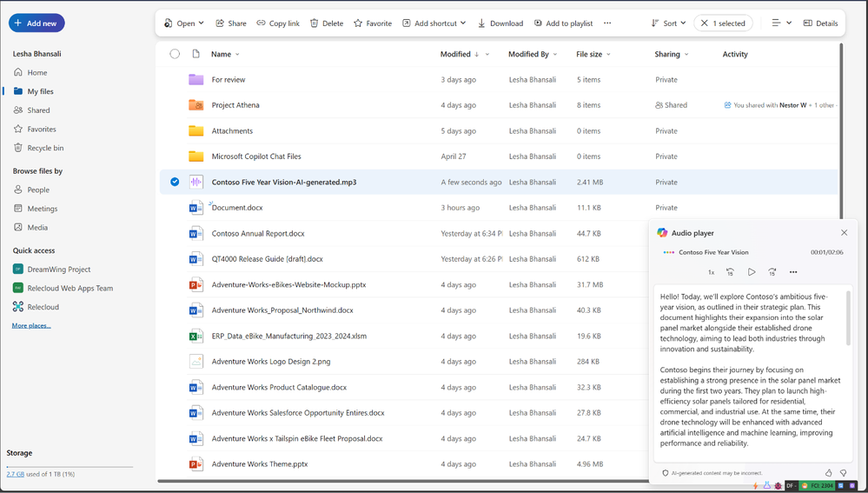
Task: Open the Project Athena shared folder icon
Action: [x=196, y=104]
